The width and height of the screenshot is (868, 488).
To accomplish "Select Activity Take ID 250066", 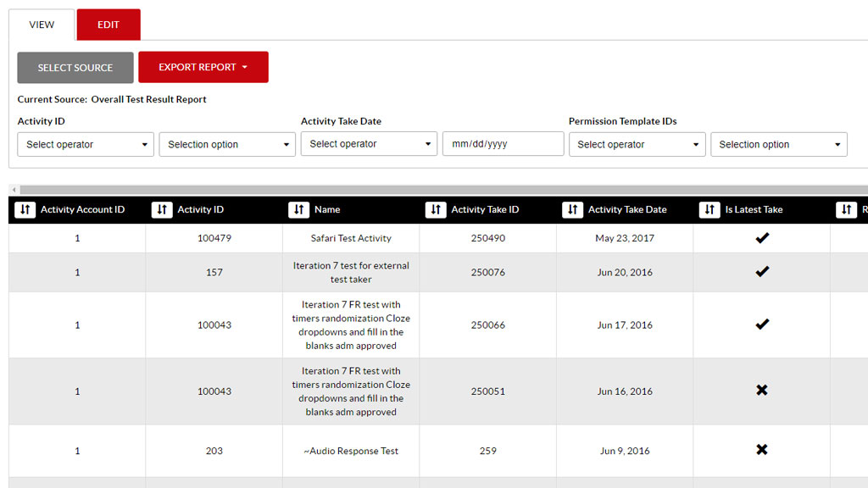I will pyautogui.click(x=487, y=324).
